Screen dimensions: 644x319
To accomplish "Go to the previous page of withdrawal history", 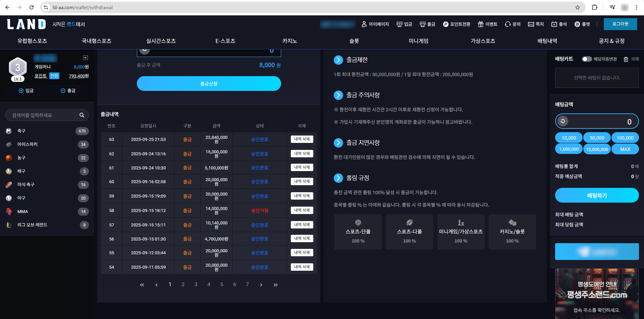I will (156, 285).
